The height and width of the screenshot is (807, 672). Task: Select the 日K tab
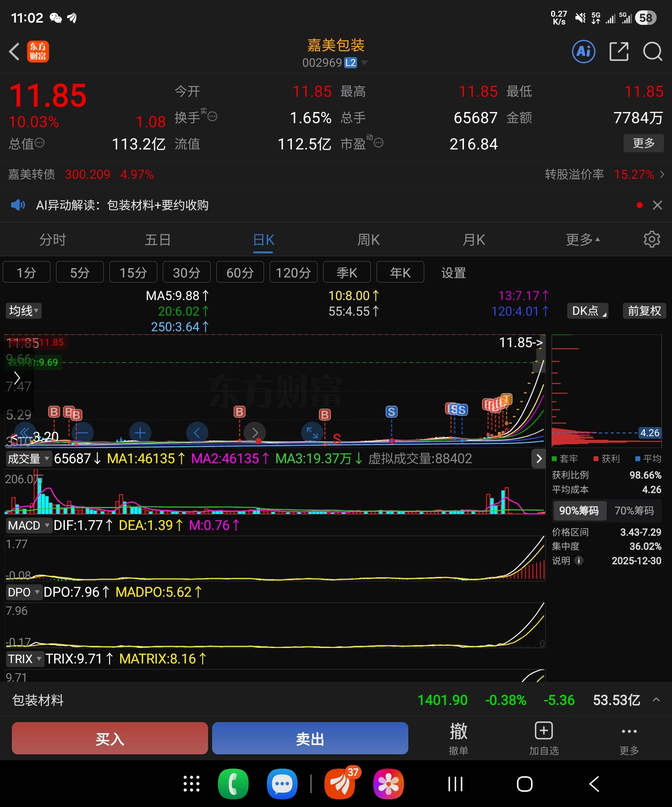[x=263, y=240]
